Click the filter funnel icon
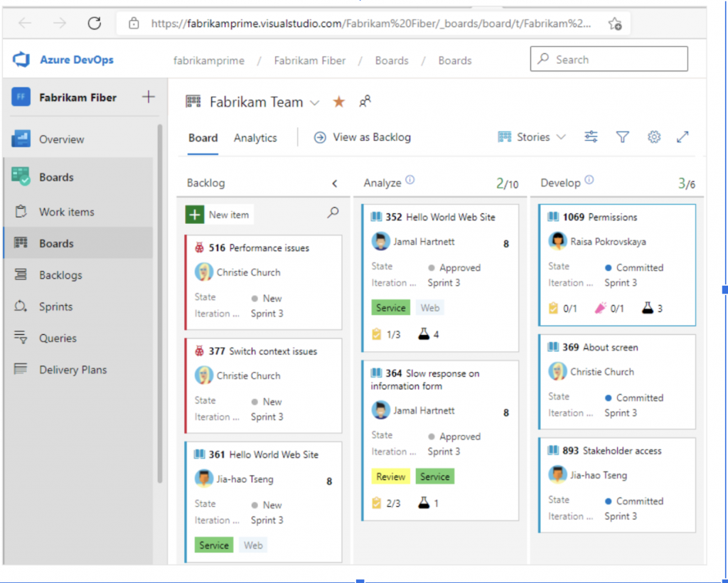Viewport: 728px width, 583px height. (x=622, y=137)
